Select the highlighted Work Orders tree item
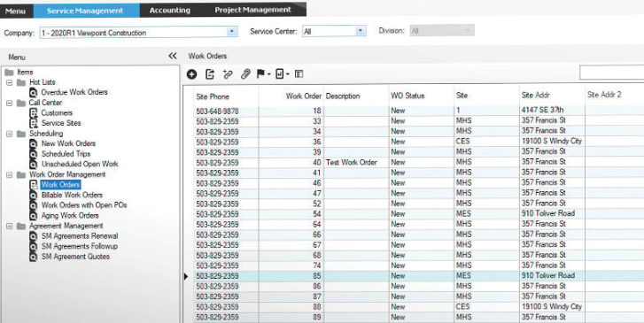Viewport: 644px width, 323px height. [x=60, y=185]
